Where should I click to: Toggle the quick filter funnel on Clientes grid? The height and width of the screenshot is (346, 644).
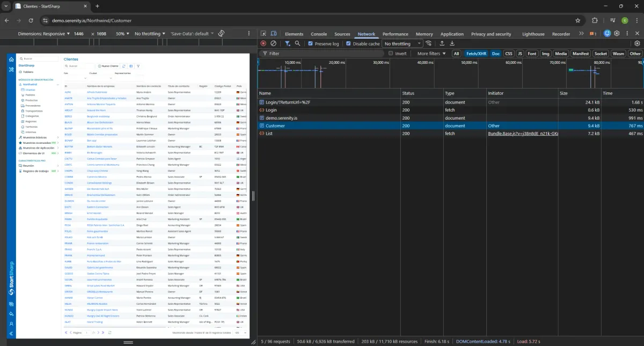click(x=138, y=65)
